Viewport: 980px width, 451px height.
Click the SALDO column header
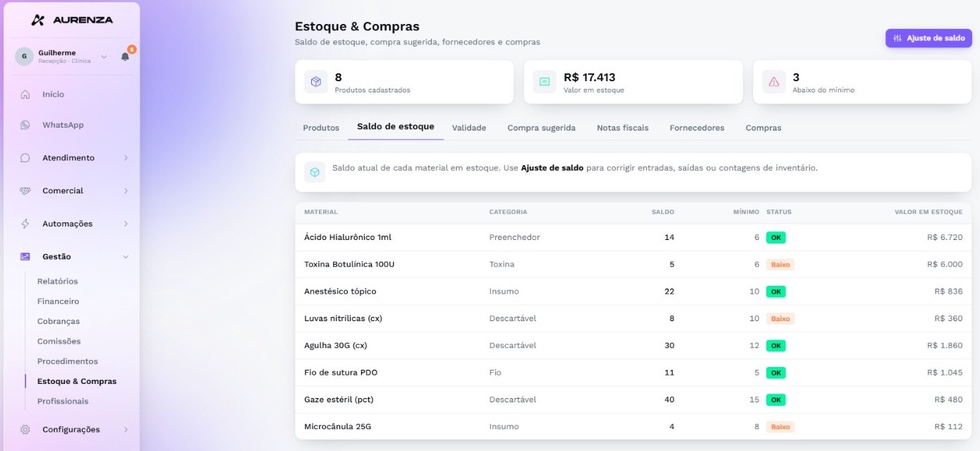pyautogui.click(x=663, y=212)
